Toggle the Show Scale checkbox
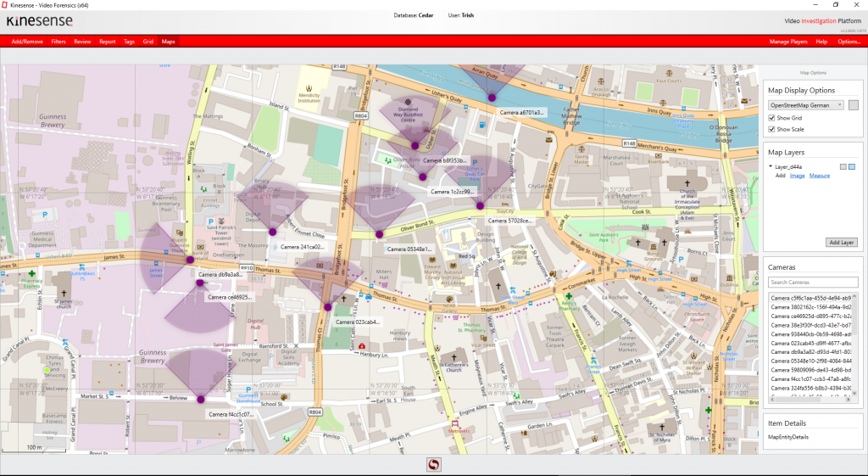The height and width of the screenshot is (476, 868). click(x=771, y=129)
